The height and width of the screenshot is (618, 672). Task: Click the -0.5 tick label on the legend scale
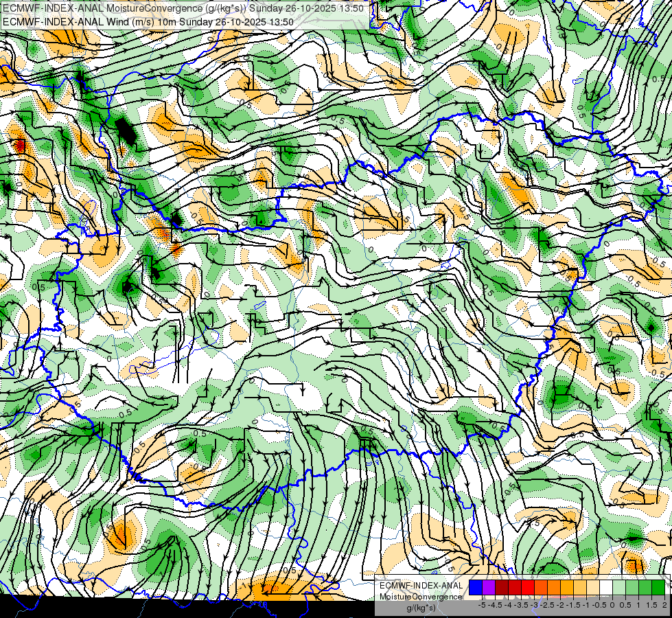(x=599, y=605)
